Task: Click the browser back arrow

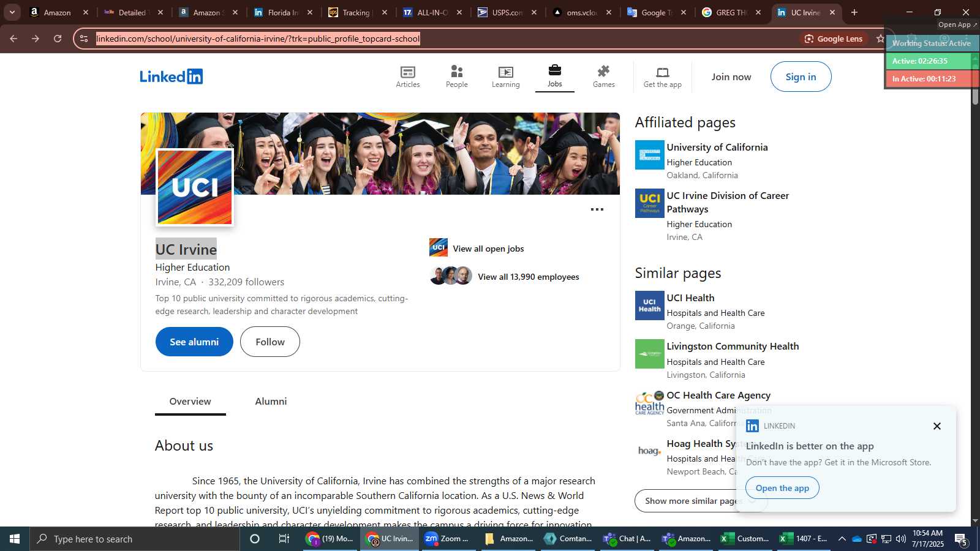Action: (x=13, y=39)
